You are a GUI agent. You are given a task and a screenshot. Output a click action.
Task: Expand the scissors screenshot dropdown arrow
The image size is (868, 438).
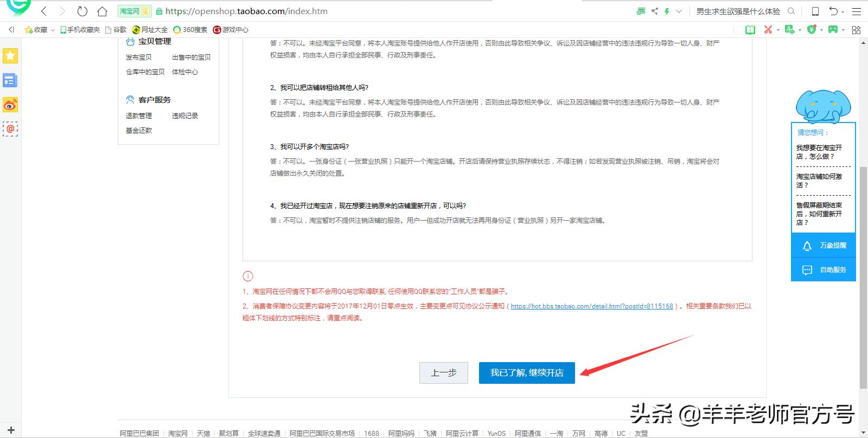778,30
